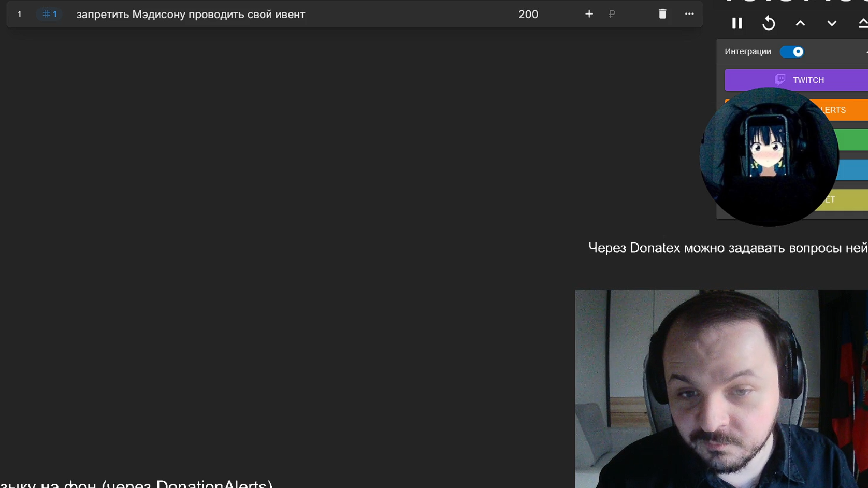
Task: Click the caption 'Через Donatex можно задавать вопросы'
Action: pos(716,248)
